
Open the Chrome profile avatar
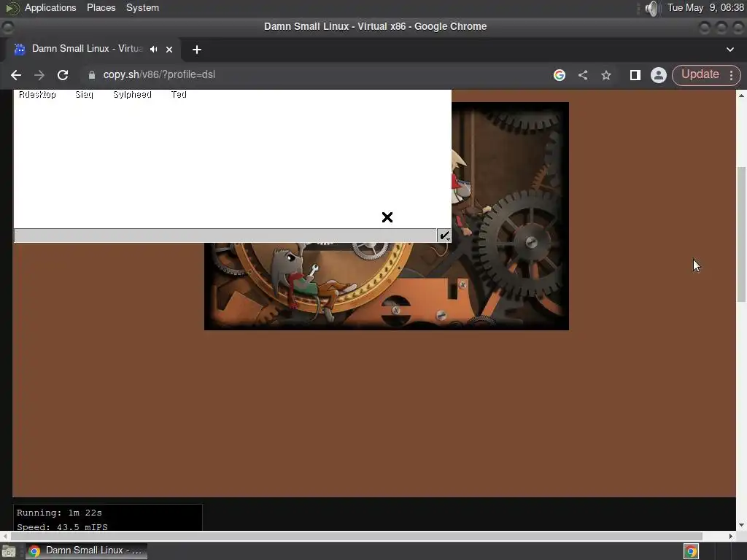659,75
